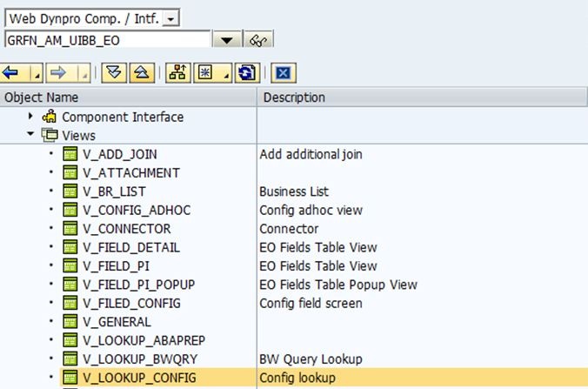Click the Display object hierarchy icon
This screenshot has width=588, height=389.
(177, 72)
